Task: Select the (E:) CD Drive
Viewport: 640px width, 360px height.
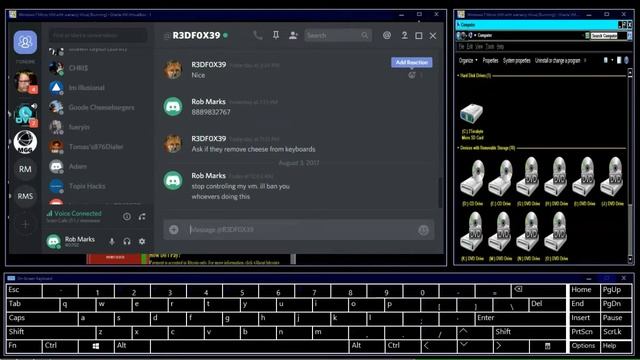Action: click(500, 182)
